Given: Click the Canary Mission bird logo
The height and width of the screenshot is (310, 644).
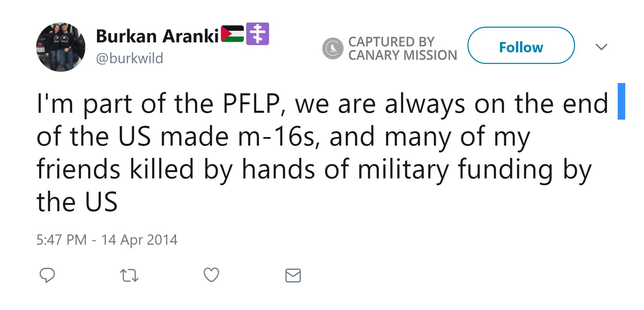Looking at the screenshot, I should point(333,48).
